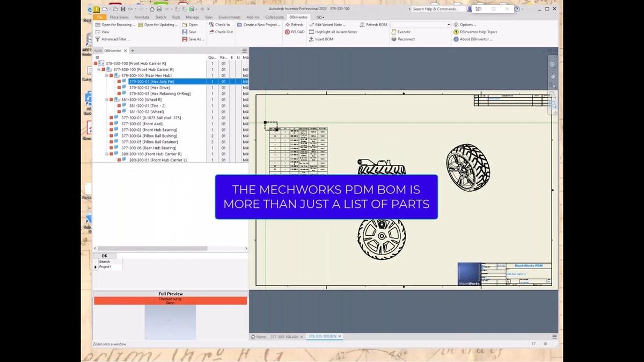
Task: Click the About DBInventor info icon
Action: (x=456, y=39)
